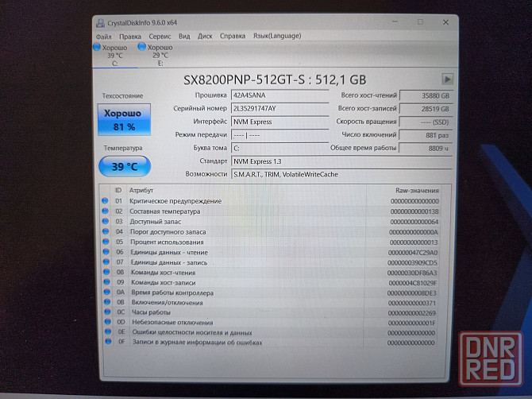Maximize the CrystalDiskInfo window
Screen dimensions: 532x399
pos(420,21)
